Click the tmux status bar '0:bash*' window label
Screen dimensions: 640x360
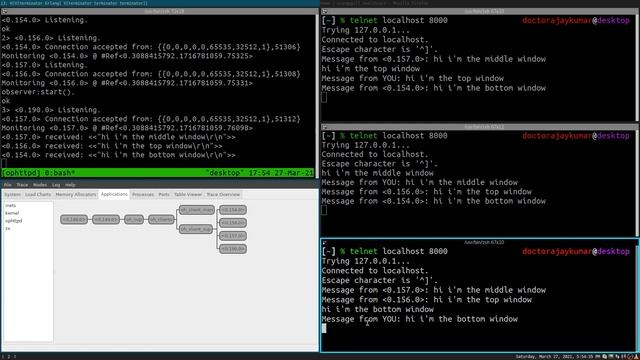tap(60, 173)
